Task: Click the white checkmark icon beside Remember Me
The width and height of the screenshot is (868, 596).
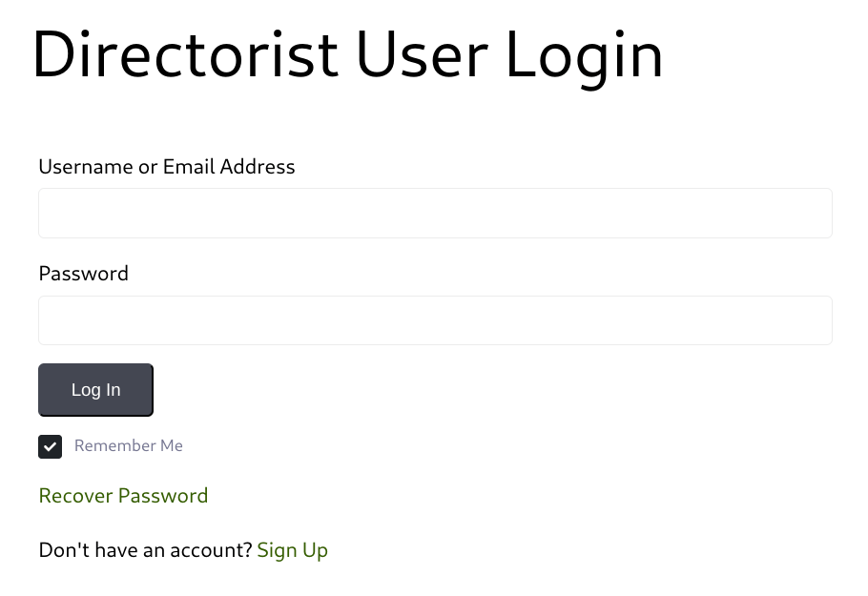Action: coord(51,446)
